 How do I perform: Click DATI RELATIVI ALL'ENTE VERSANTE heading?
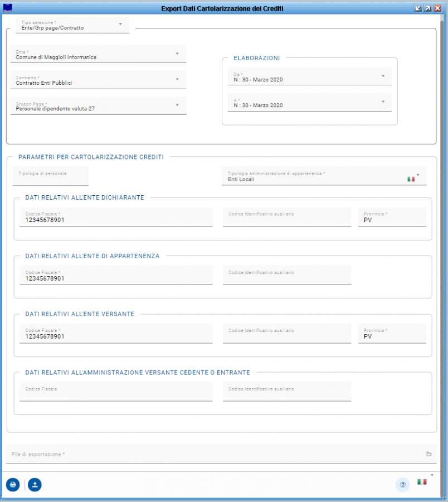point(80,314)
